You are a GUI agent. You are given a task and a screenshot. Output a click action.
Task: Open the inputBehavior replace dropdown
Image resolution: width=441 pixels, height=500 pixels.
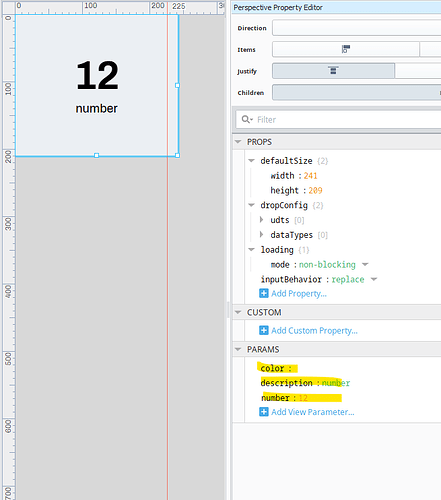point(374,279)
